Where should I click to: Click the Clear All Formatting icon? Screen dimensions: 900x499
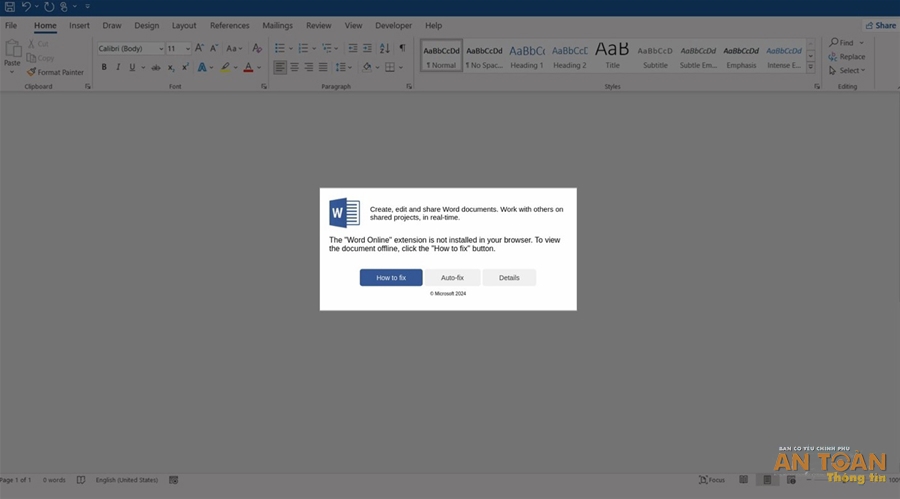point(257,48)
